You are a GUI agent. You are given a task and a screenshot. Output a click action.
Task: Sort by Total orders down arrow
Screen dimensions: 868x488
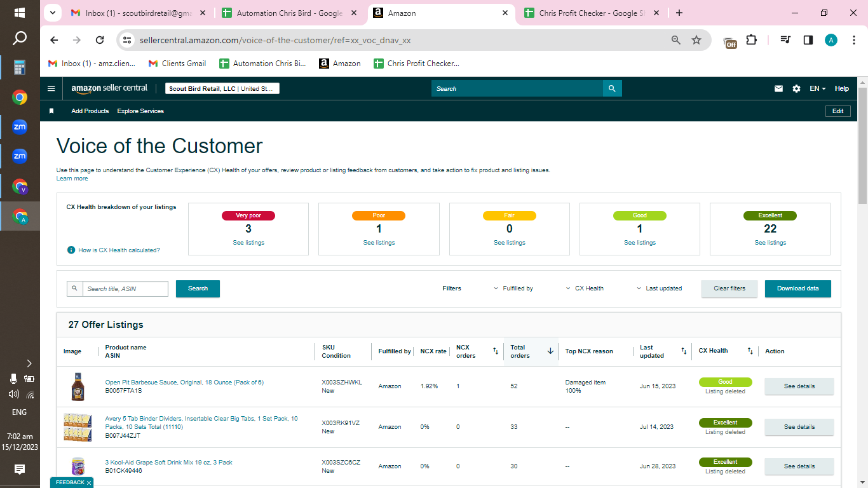click(550, 351)
